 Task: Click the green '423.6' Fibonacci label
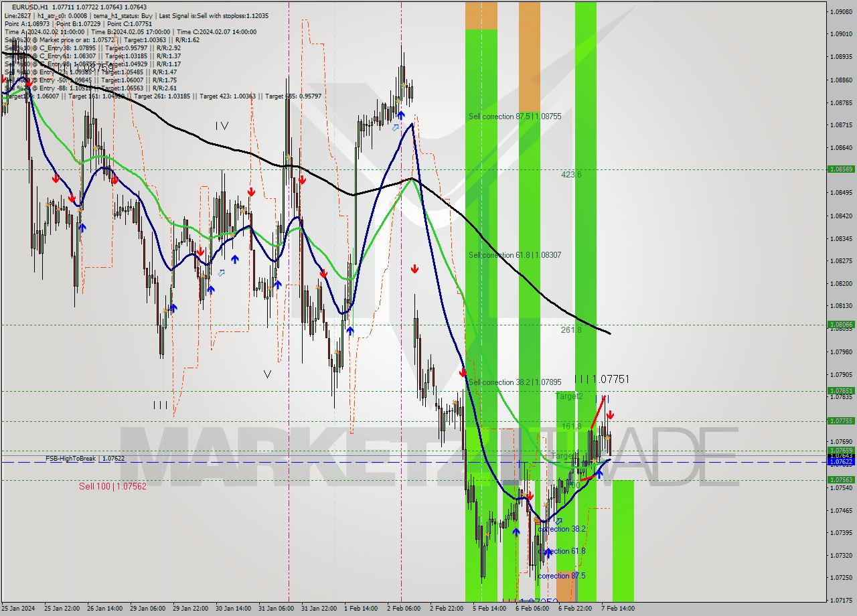pyautogui.click(x=571, y=175)
